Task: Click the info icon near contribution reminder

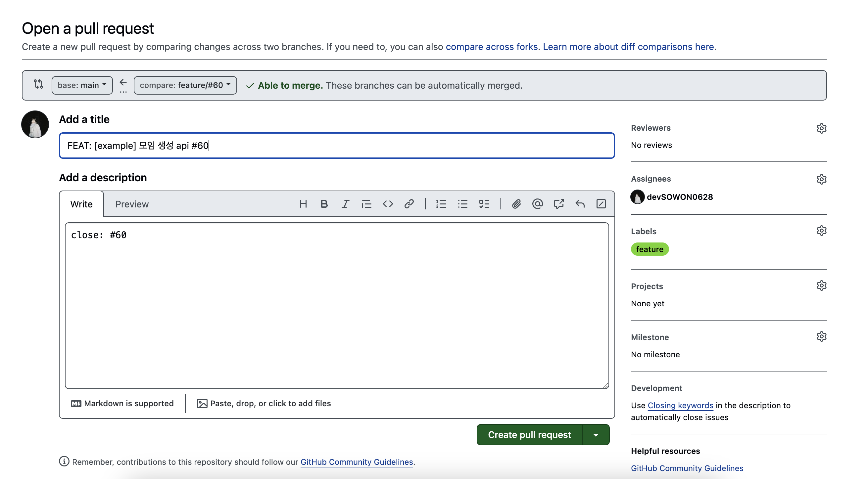Action: coord(64,461)
